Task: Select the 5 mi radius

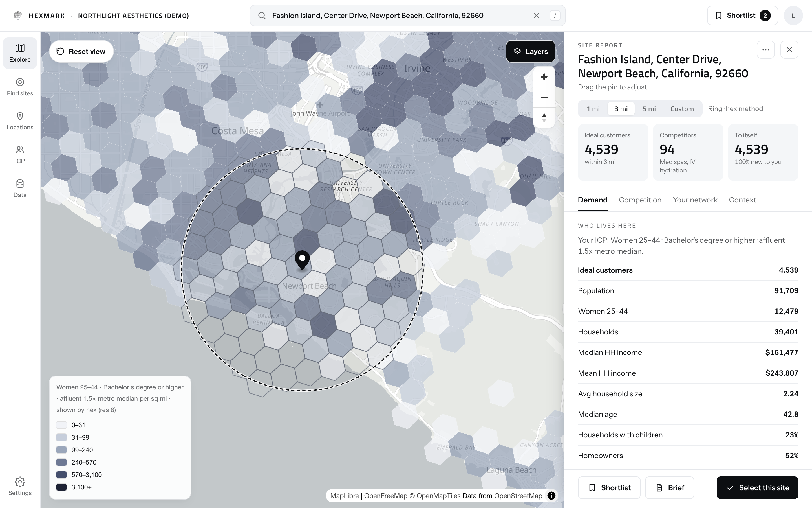Action: (x=649, y=109)
